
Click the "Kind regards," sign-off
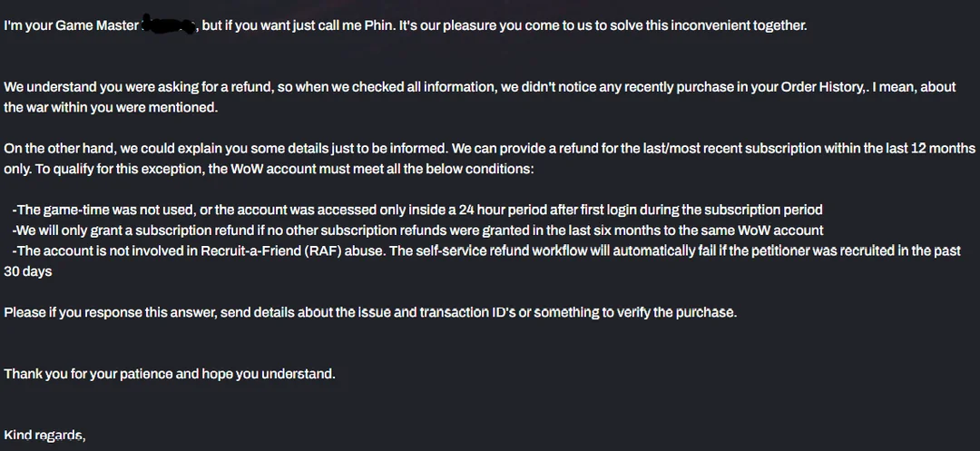[44, 436]
